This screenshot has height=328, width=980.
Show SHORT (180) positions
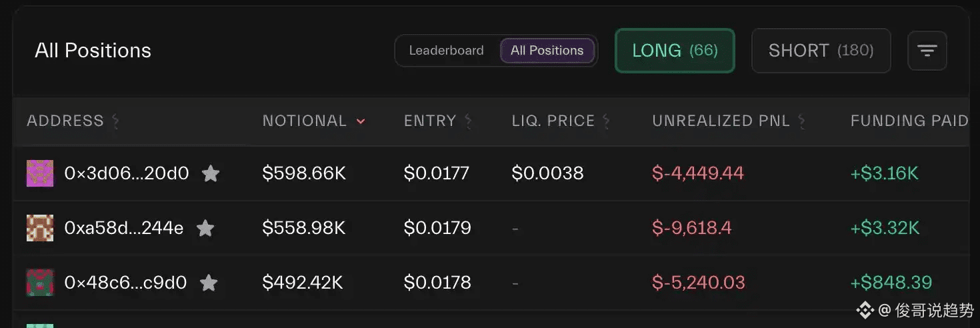(x=821, y=51)
